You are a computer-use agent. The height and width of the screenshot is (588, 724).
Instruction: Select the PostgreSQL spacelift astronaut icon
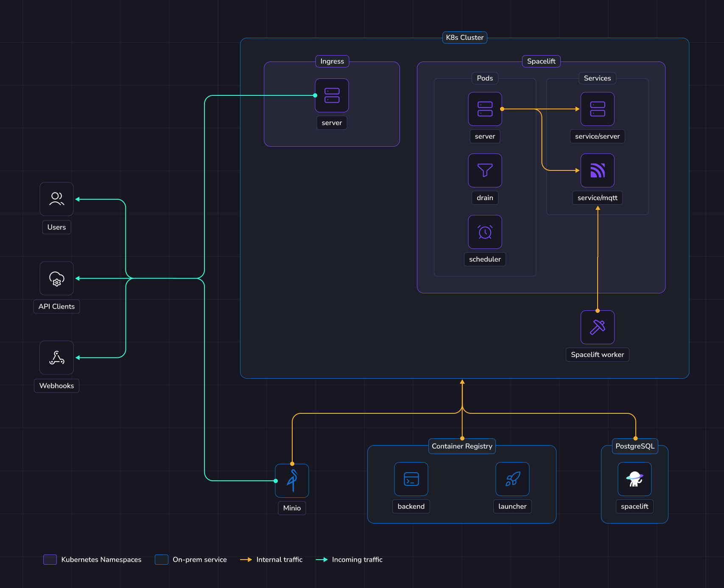[x=635, y=479]
